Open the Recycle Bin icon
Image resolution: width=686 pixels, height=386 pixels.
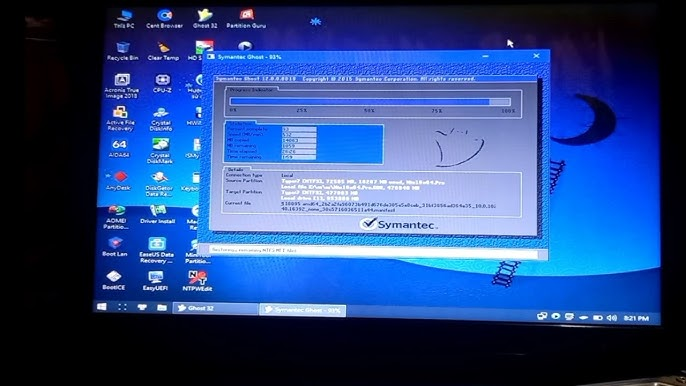(122, 51)
